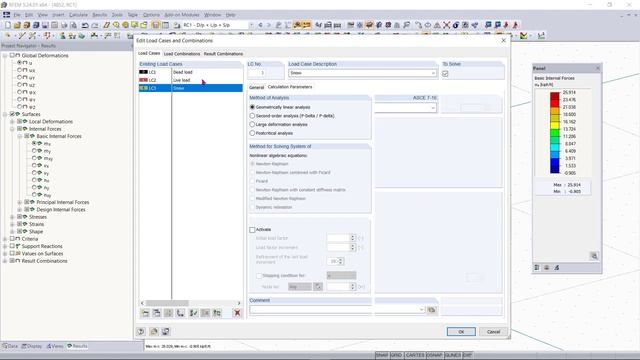The image size is (640, 360).
Task: Toggle the SNAP status bar button
Action: coord(382,356)
